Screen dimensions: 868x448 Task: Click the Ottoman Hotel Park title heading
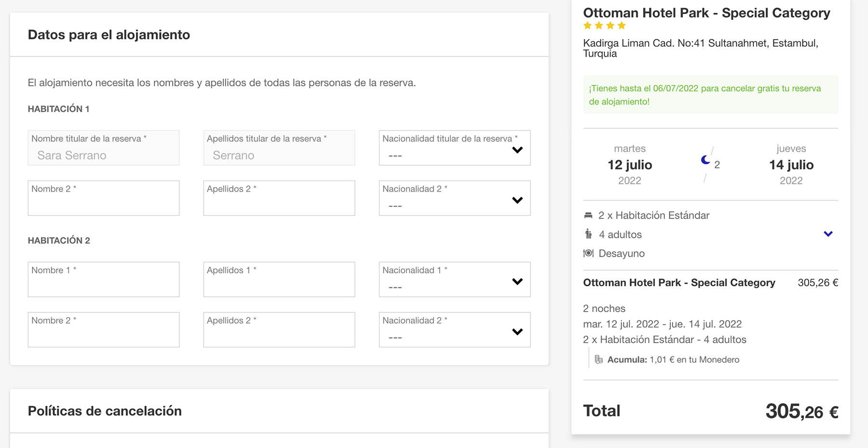[x=706, y=13]
